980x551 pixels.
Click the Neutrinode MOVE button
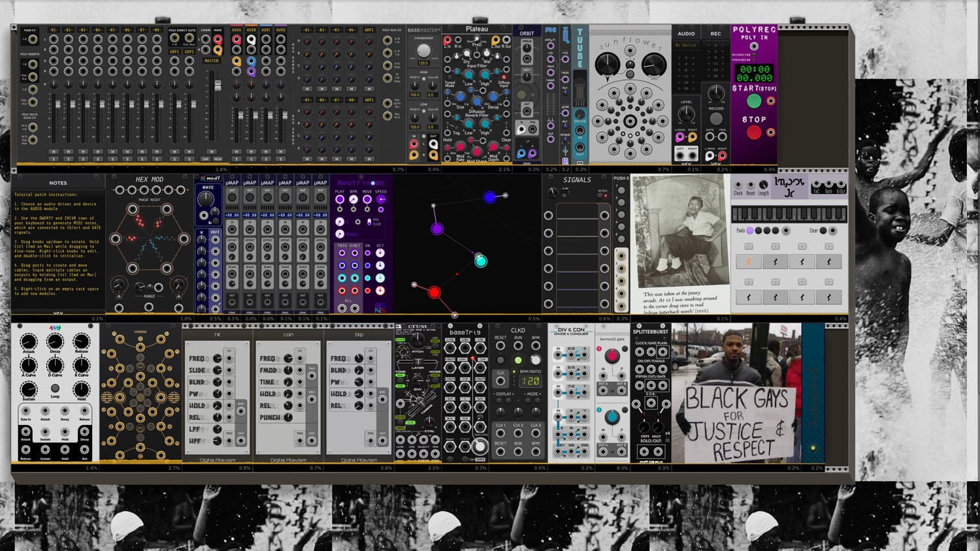[x=367, y=199]
